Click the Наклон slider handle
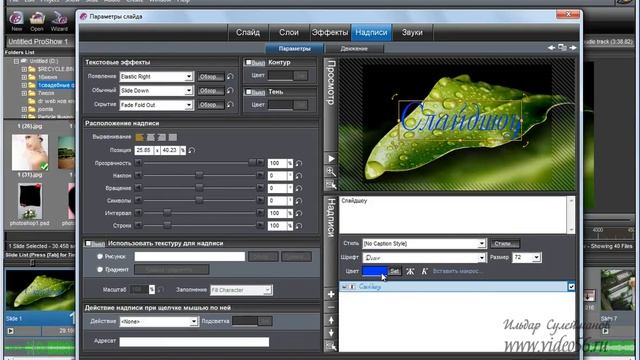This screenshot has height=360, width=640. coord(199,176)
